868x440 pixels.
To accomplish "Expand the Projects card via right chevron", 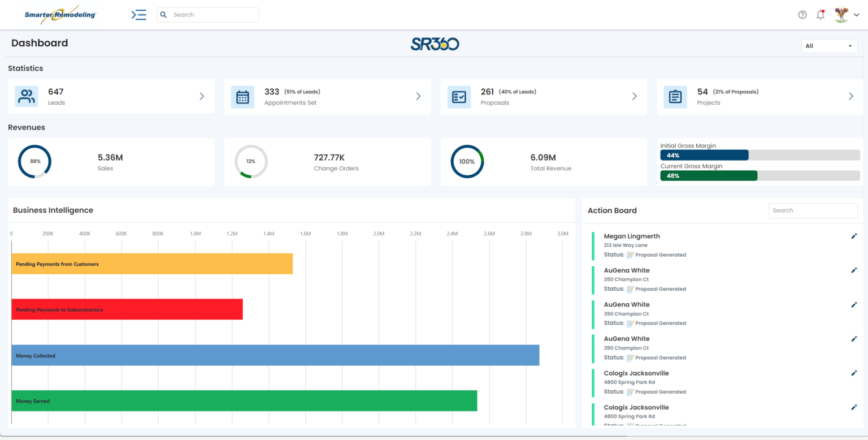I will (x=851, y=97).
